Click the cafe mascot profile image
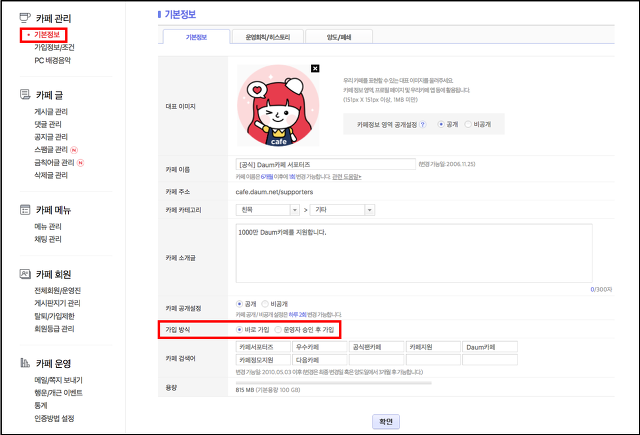 278,106
